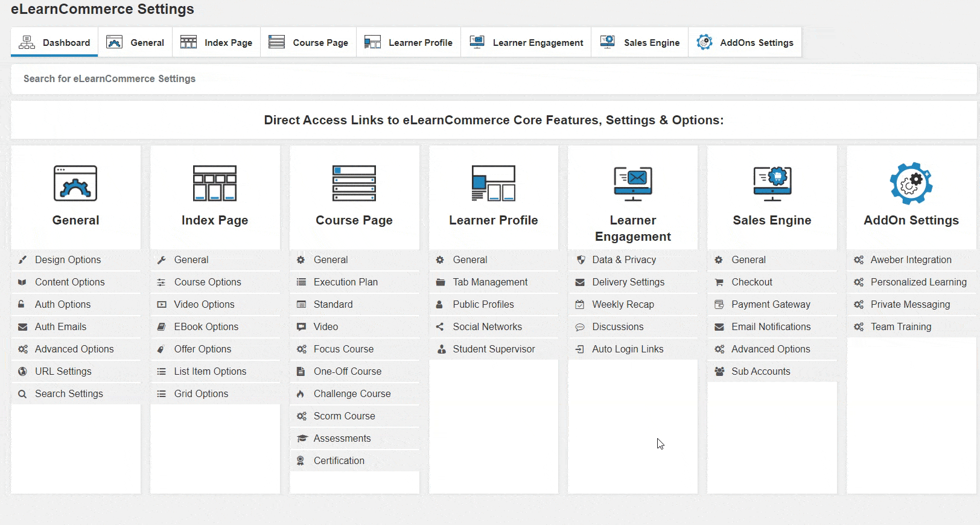Click the globe icon beside URL Settings

pos(22,372)
